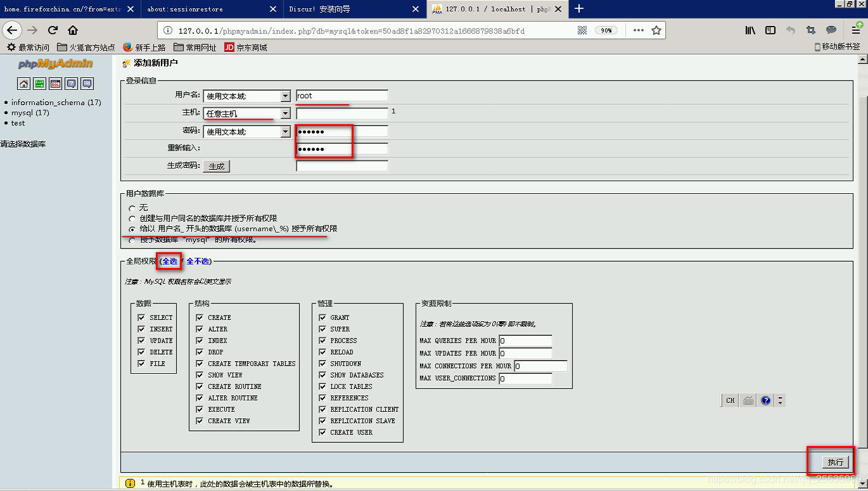Screen dimensions: 868x491
Task: Go back with the browser back arrow
Action: (12, 30)
